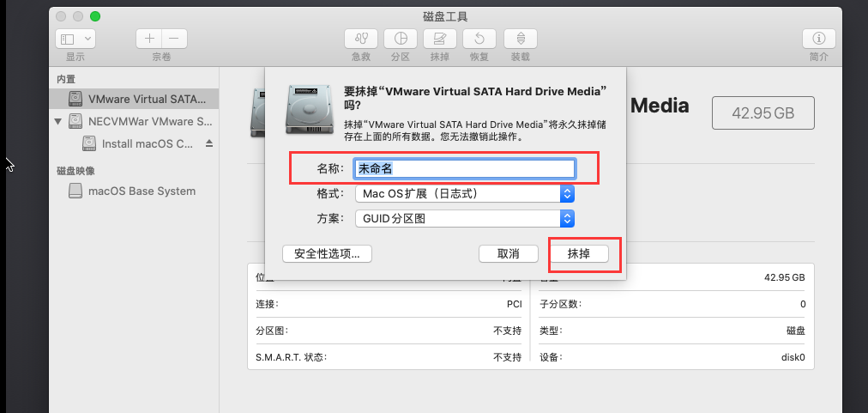Click the Name (名称) text field
Image resolution: width=868 pixels, height=413 pixels.
(464, 168)
